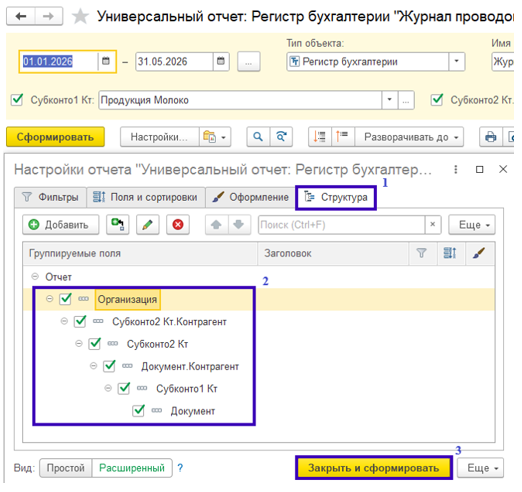Open dropdown of Тип объекта field
Viewport: 522px width, 492px height.
(x=456, y=61)
